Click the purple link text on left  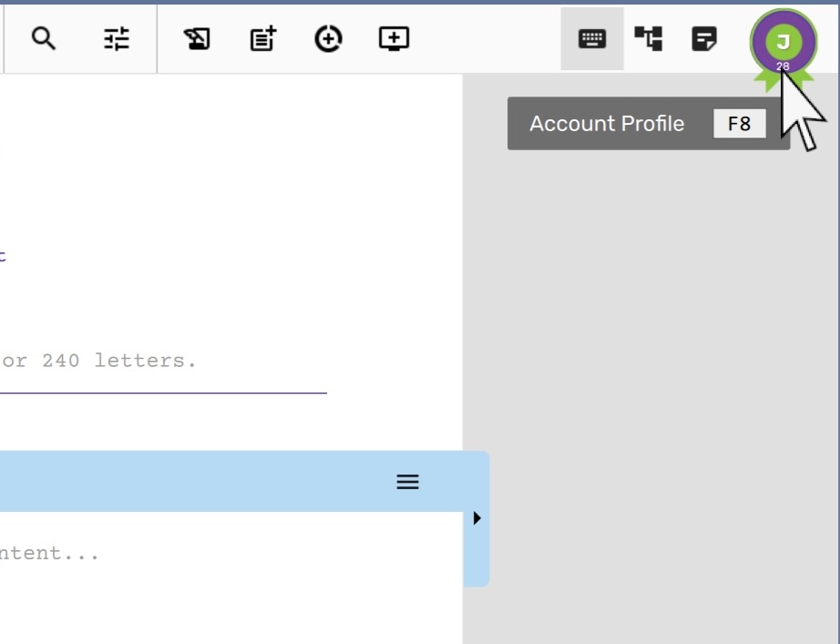click(3, 256)
